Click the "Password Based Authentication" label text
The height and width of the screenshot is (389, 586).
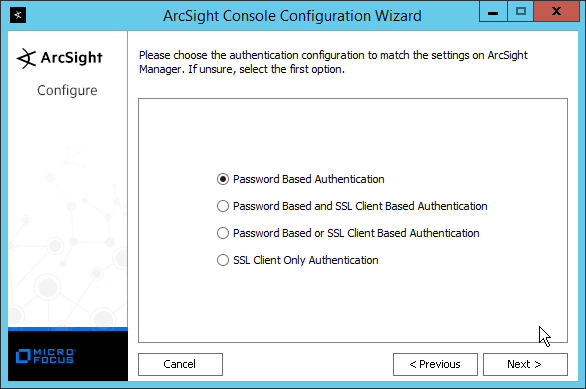pyautogui.click(x=309, y=179)
